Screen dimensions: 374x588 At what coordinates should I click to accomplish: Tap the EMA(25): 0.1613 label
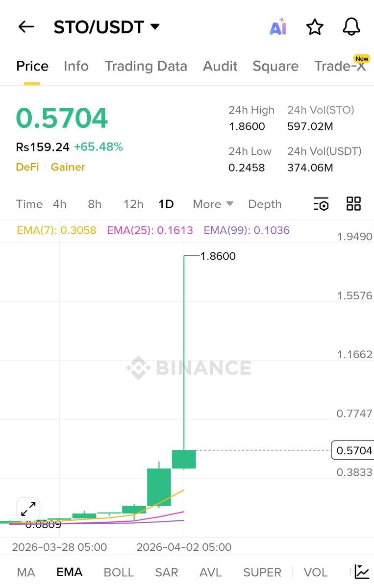click(150, 230)
